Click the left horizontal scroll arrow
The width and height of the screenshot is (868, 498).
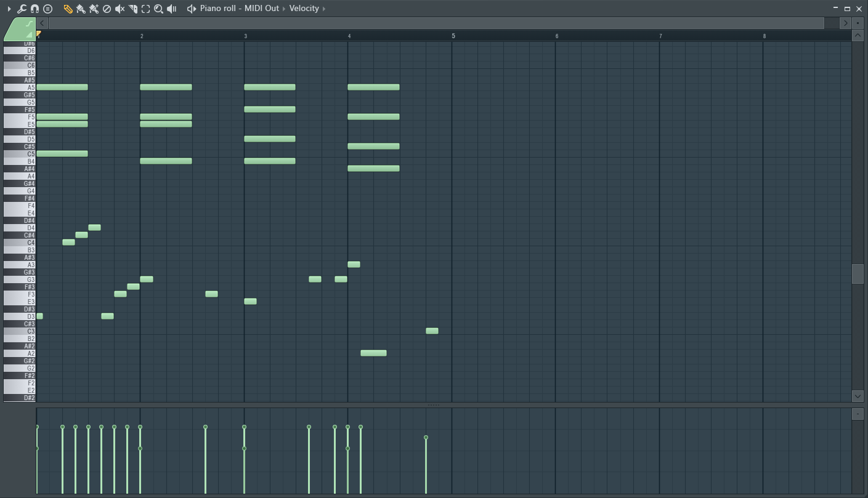pos(43,23)
